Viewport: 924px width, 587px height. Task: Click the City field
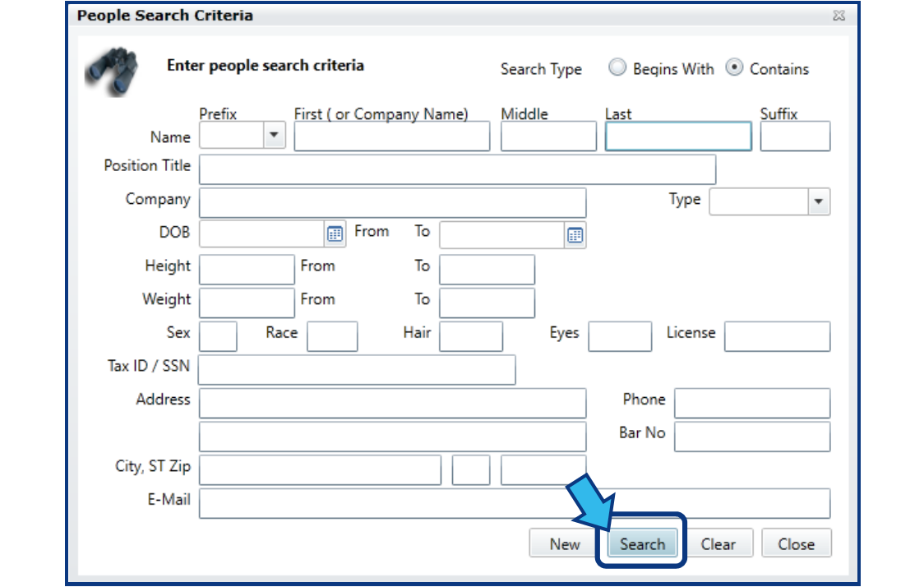[320, 469]
